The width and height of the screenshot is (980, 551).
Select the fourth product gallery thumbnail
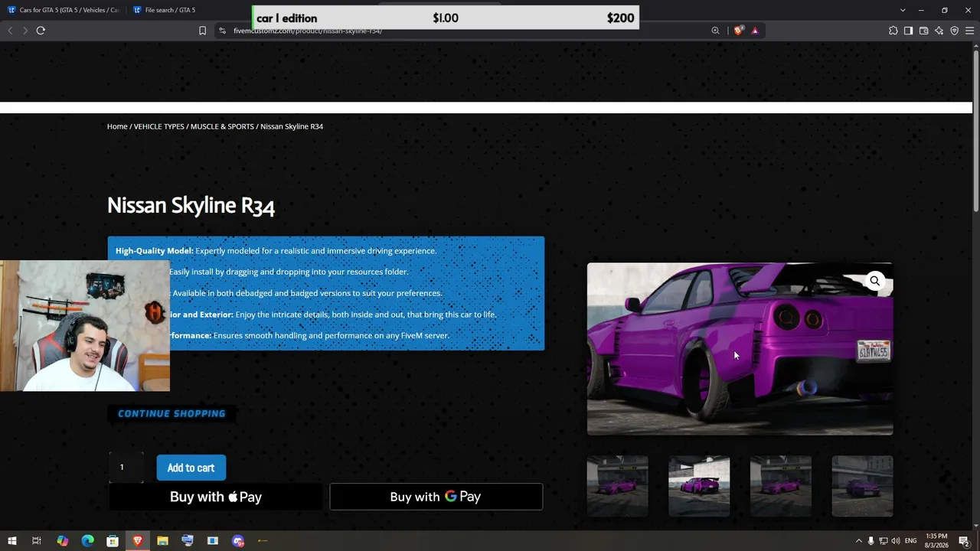pos(862,486)
